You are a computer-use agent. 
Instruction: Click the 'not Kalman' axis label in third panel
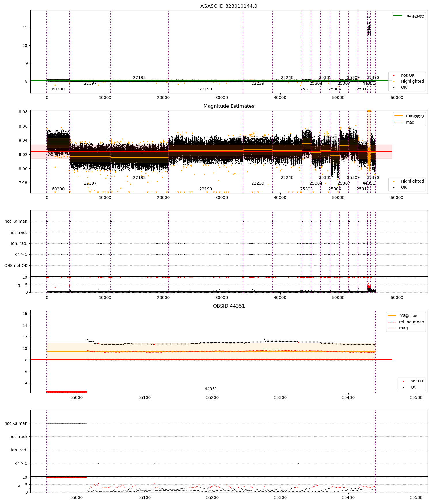[16, 221]
